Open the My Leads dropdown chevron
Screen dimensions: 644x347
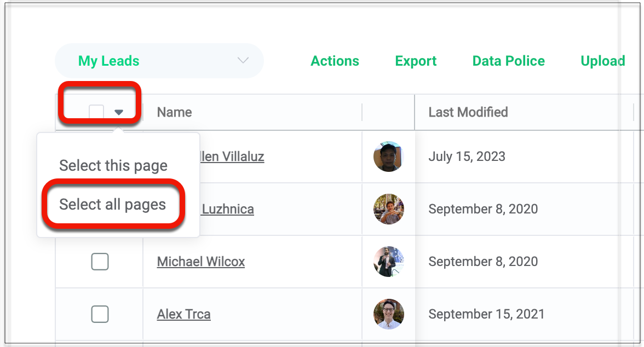pyautogui.click(x=243, y=61)
